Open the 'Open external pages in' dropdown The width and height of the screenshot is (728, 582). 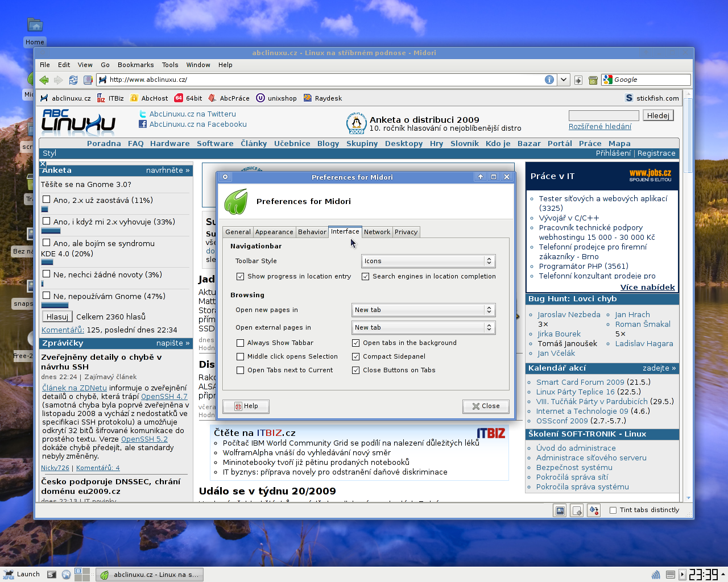(424, 327)
